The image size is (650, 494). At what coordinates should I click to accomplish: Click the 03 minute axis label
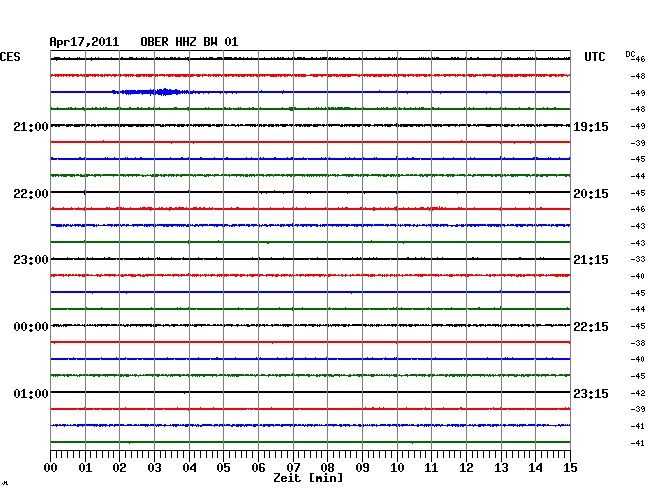pos(155,468)
